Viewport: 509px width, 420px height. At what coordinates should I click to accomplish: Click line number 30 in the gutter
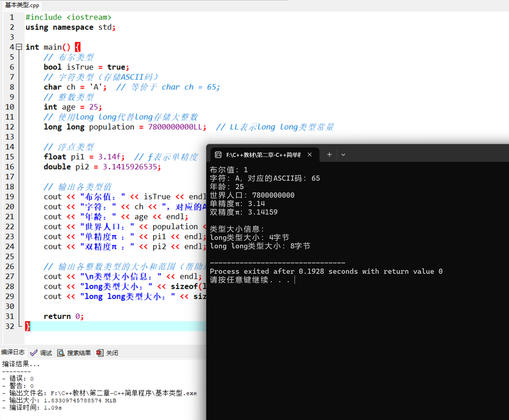coord(10,306)
